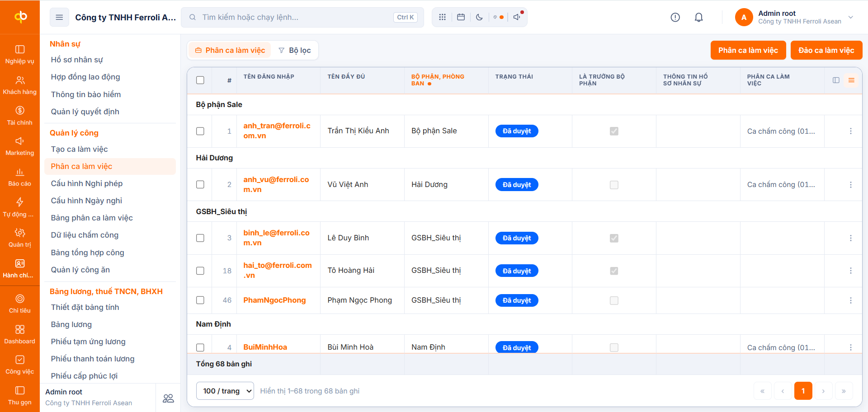Open the table row menu icon in header

851,80
